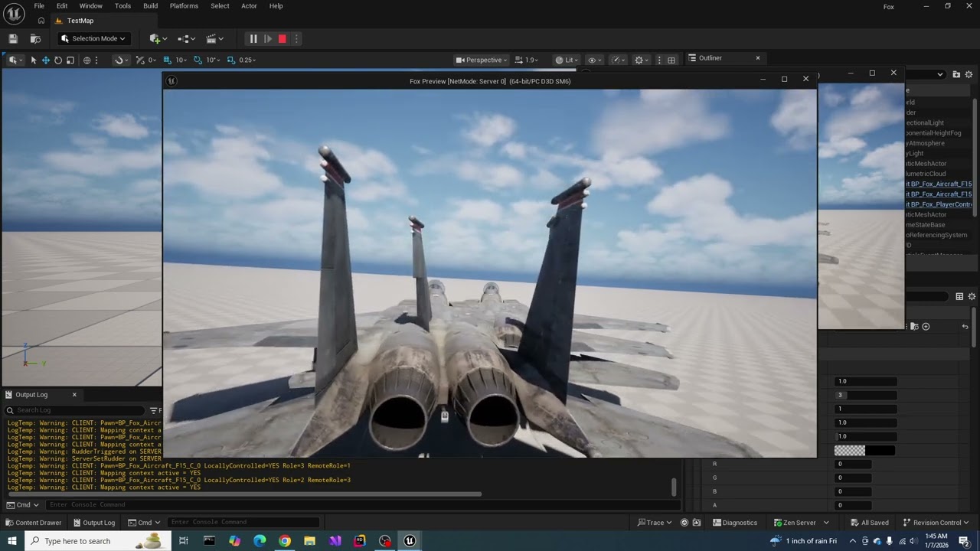Open the Diagnostics panel button
Image resolution: width=980 pixels, height=551 pixels.
734,523
